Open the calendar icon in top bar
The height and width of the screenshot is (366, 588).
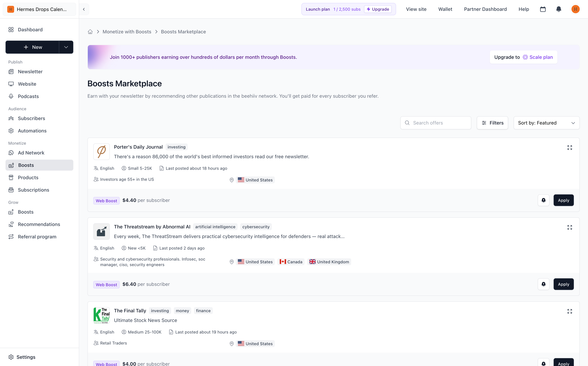pos(543,9)
